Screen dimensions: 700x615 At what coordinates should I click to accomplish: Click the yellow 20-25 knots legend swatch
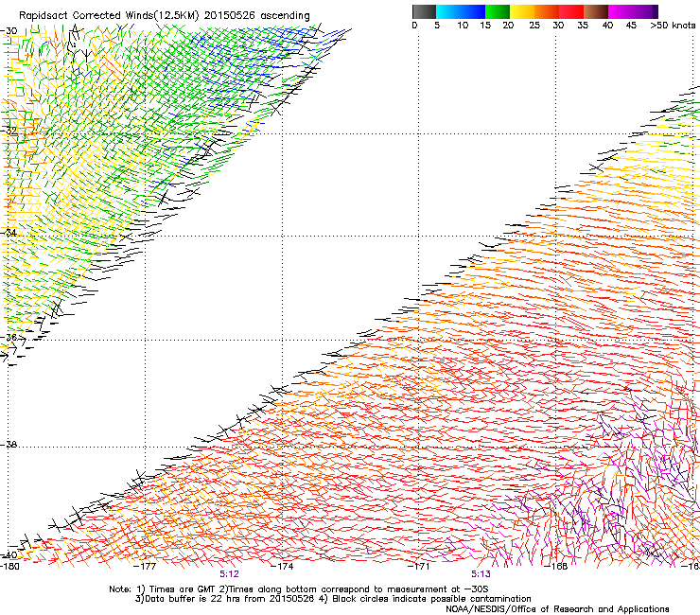point(522,11)
